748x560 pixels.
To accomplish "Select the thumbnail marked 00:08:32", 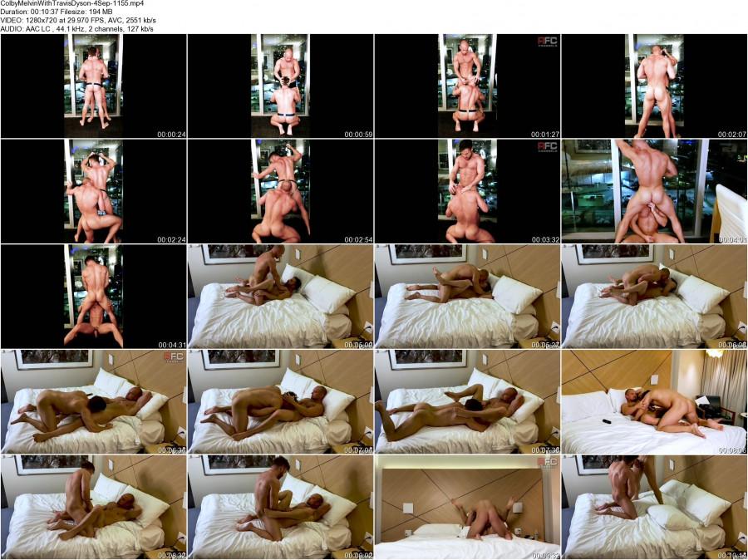I will tap(93, 506).
